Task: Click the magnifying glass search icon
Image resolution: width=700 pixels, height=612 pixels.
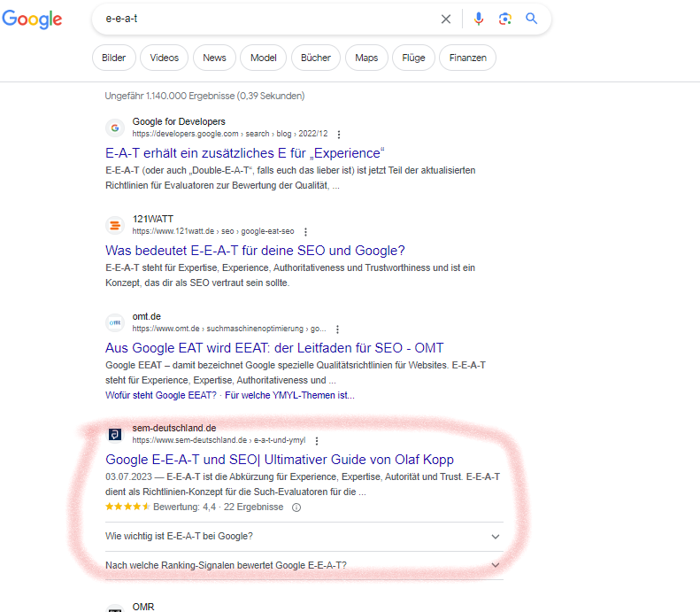Action: pyautogui.click(x=531, y=19)
